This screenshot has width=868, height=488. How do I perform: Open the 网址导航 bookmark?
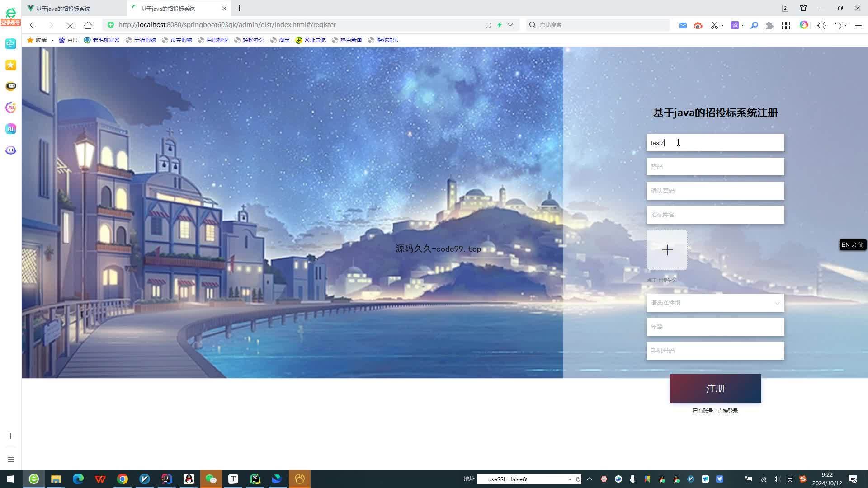click(x=311, y=40)
